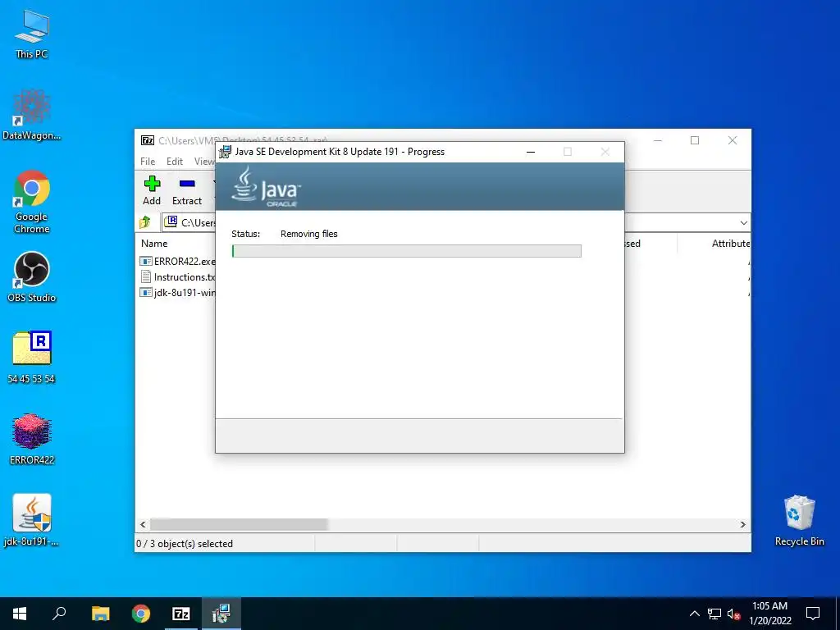
Task: Open the 7-Zip Edit menu
Action: (x=175, y=162)
